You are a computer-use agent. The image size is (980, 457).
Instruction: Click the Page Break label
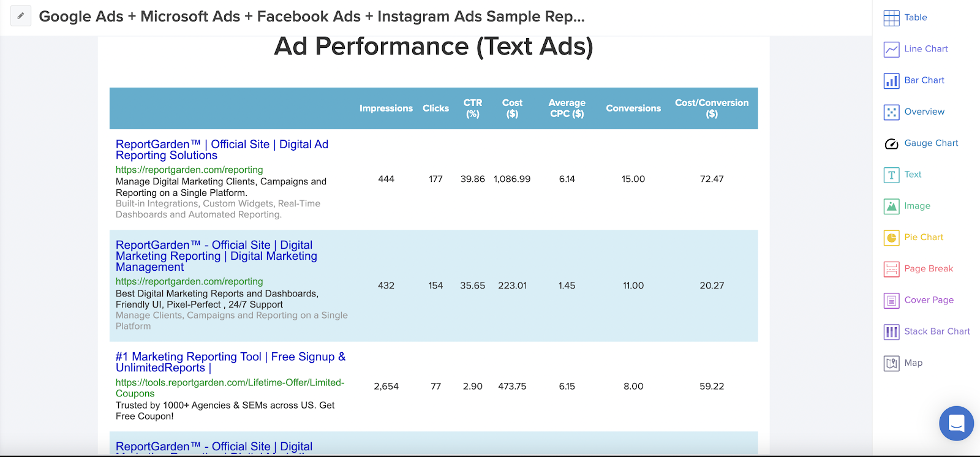click(929, 269)
